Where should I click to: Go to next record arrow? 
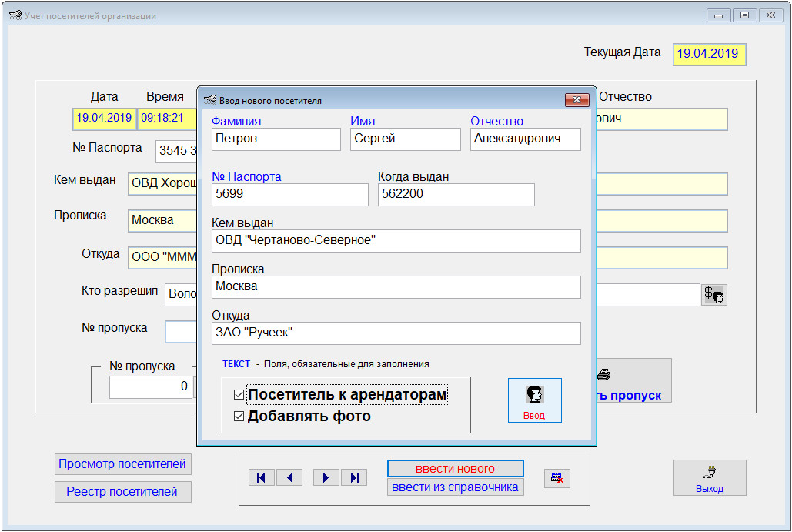point(326,478)
